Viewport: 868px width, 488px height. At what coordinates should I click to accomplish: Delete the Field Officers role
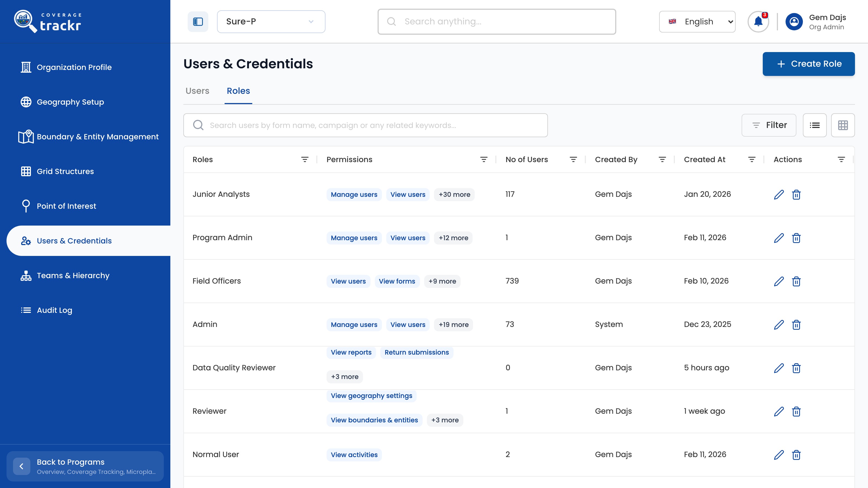coord(796,281)
